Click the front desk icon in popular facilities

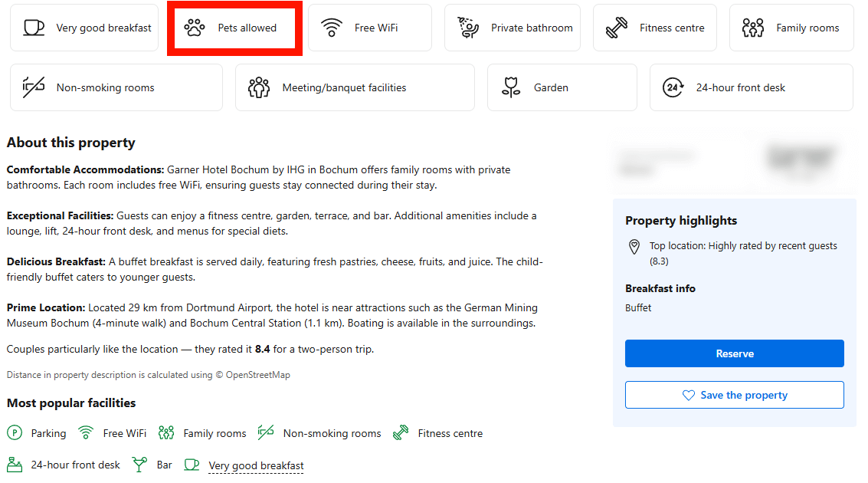[x=15, y=465]
